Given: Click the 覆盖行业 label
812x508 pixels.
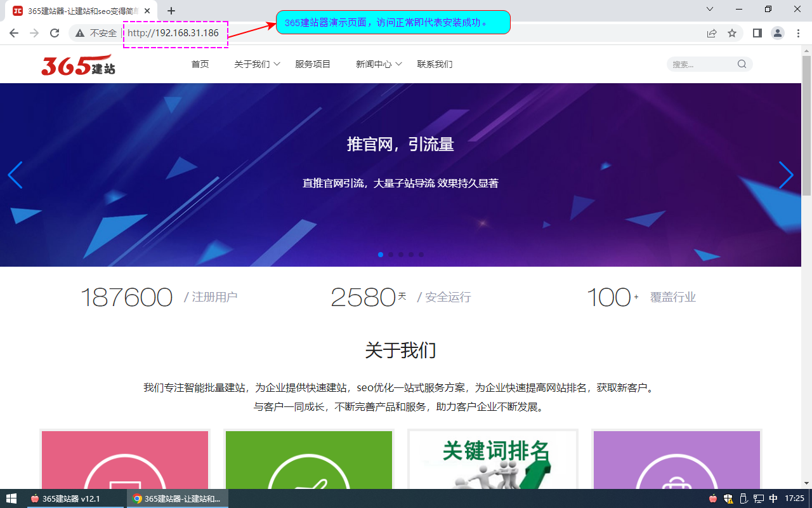Looking at the screenshot, I should [x=673, y=297].
